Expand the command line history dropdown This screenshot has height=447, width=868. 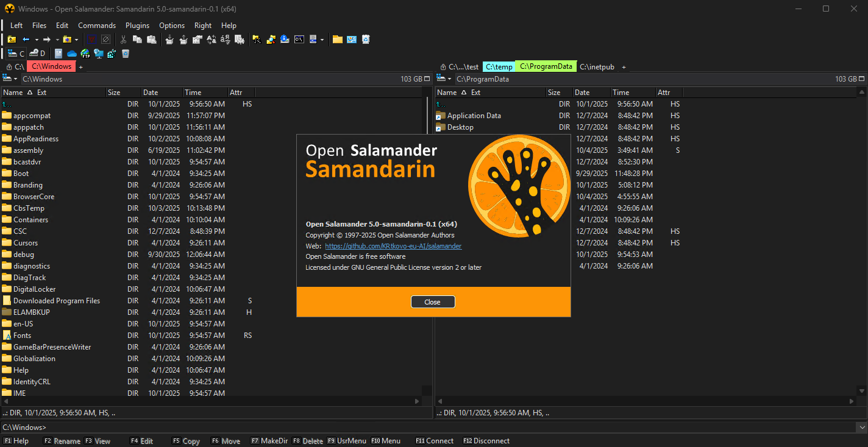861,428
